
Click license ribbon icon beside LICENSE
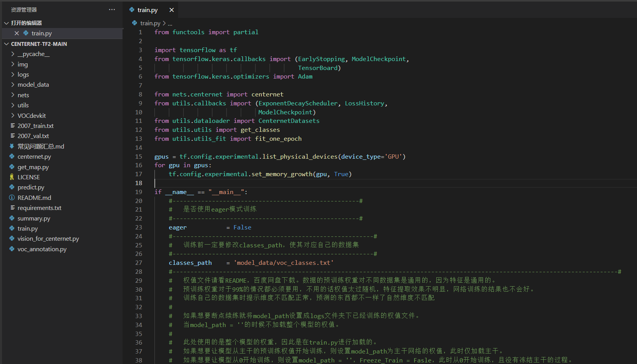point(12,177)
